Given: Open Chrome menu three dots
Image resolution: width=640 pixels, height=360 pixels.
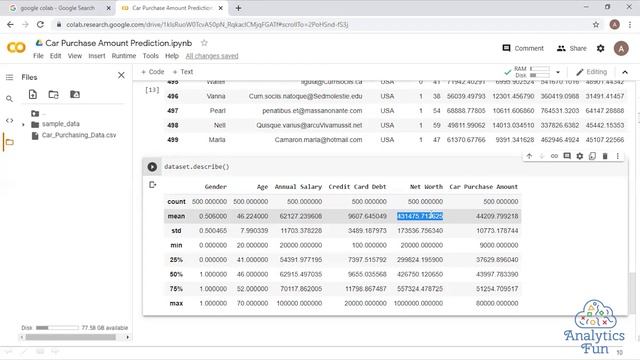Looking at the screenshot, I should [630, 24].
